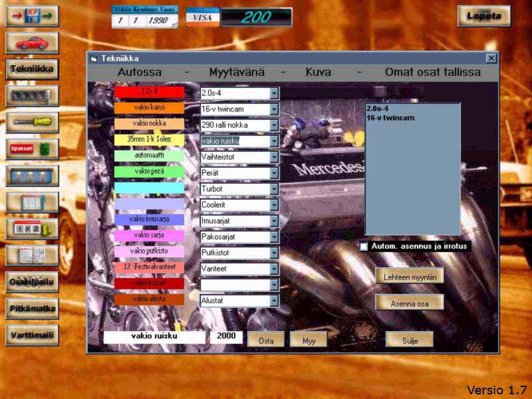Screen dimensions: 532x399
Task: Click the calendar sheet icon button
Action: (x=32, y=202)
